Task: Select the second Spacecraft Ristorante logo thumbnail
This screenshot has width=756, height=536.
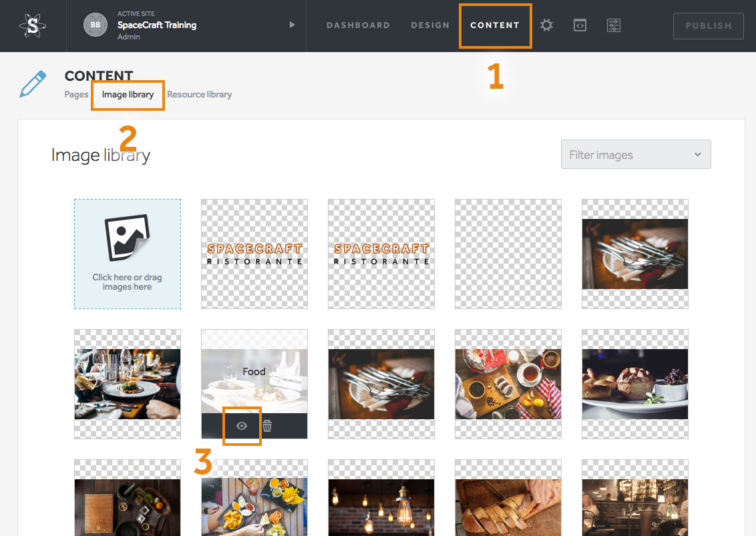Action: 381,254
